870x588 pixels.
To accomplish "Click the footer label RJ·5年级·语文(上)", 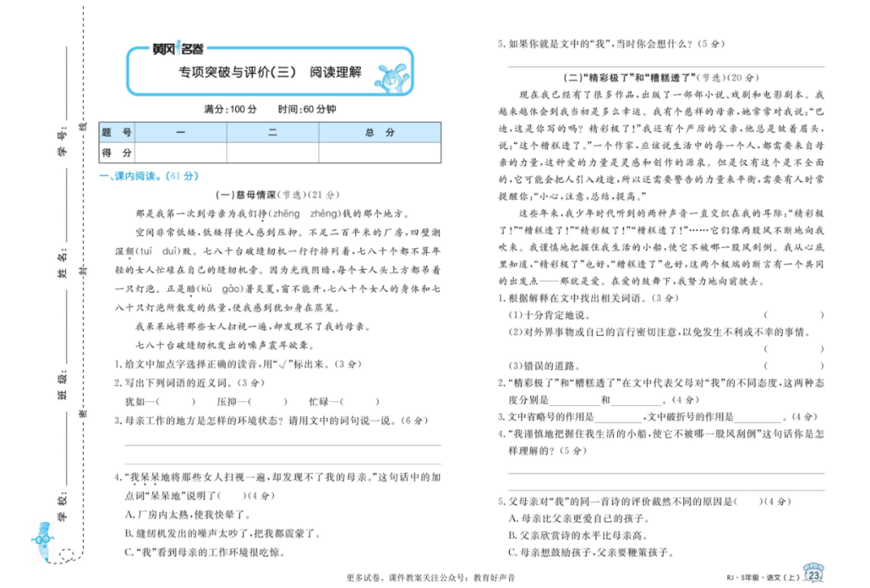I will (x=763, y=578).
